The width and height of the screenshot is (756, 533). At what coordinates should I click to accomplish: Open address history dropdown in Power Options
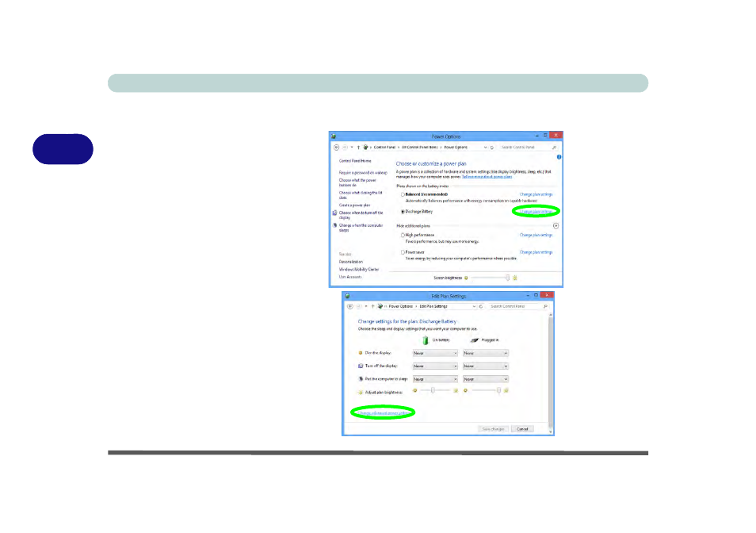485,148
